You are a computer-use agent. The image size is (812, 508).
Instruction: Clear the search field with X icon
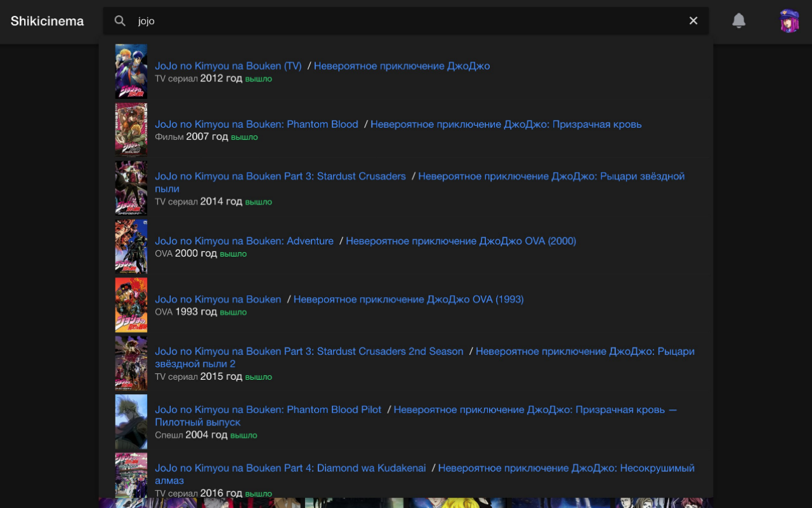click(x=693, y=21)
